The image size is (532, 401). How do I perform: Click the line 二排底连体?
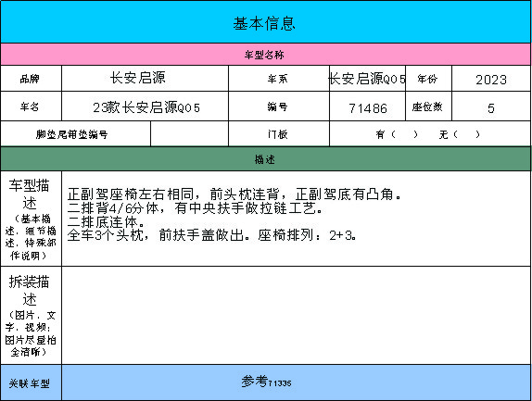pos(107,221)
